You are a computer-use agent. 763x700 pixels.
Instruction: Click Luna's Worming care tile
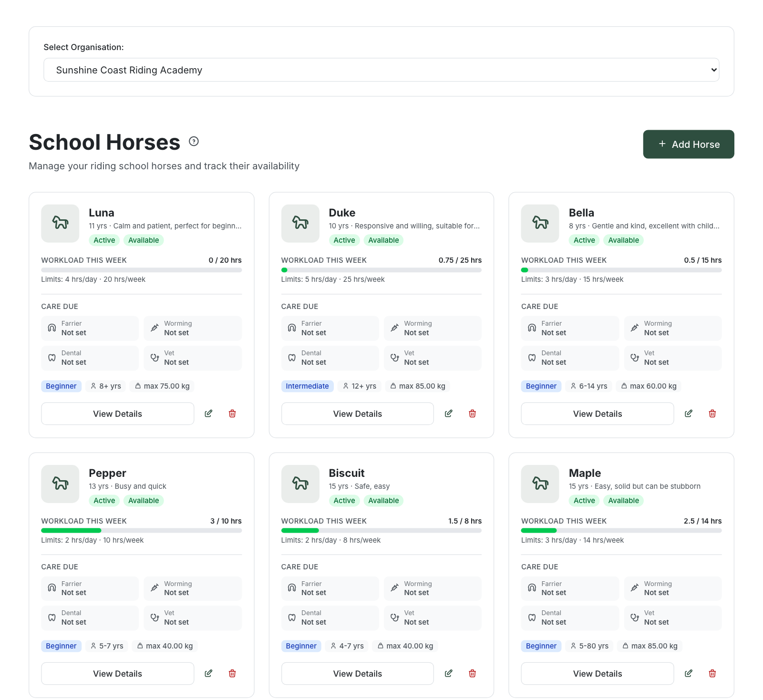point(193,328)
